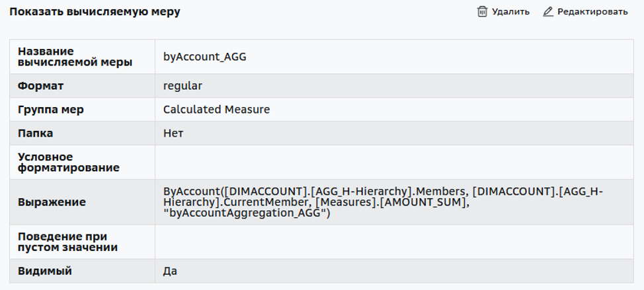Click the 'Выражение' row label
Viewport: 644px width, 290px height.
click(52, 202)
